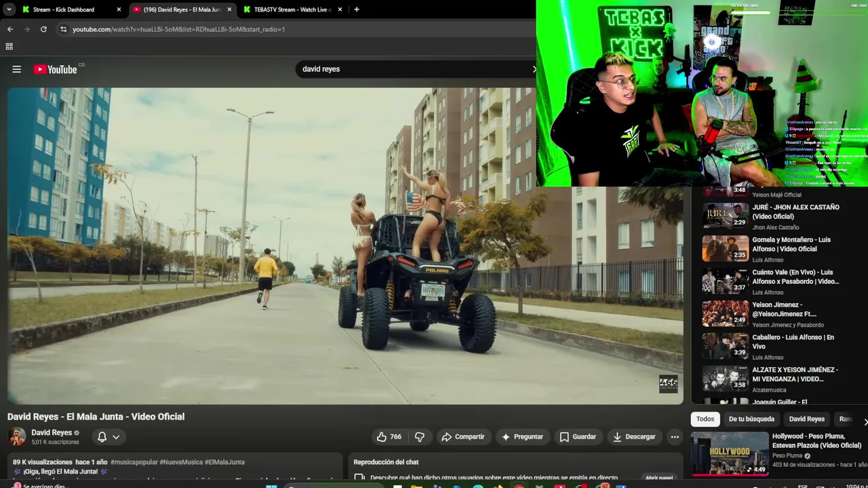Select the De tu búsqueda chip

click(x=751, y=419)
